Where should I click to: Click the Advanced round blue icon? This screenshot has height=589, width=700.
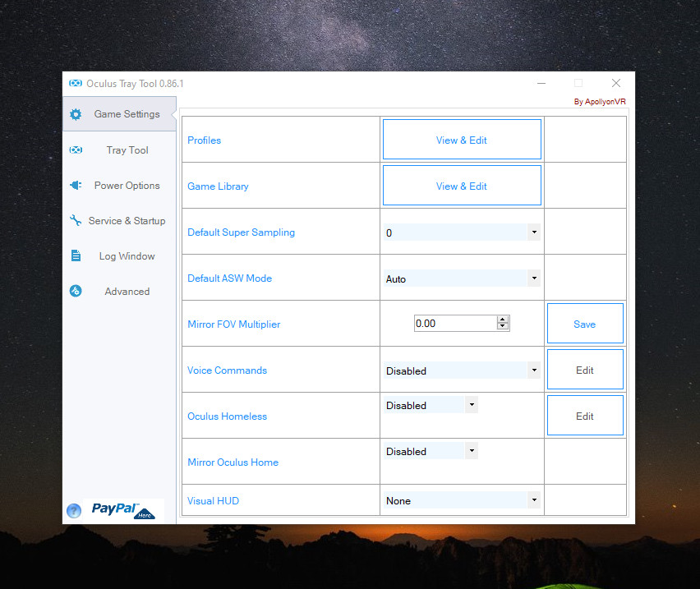point(76,291)
